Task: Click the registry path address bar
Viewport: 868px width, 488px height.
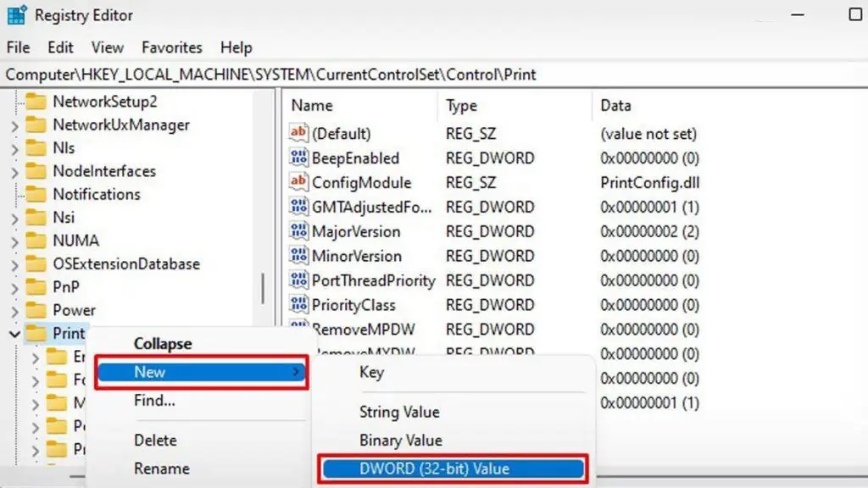Action: coord(434,75)
